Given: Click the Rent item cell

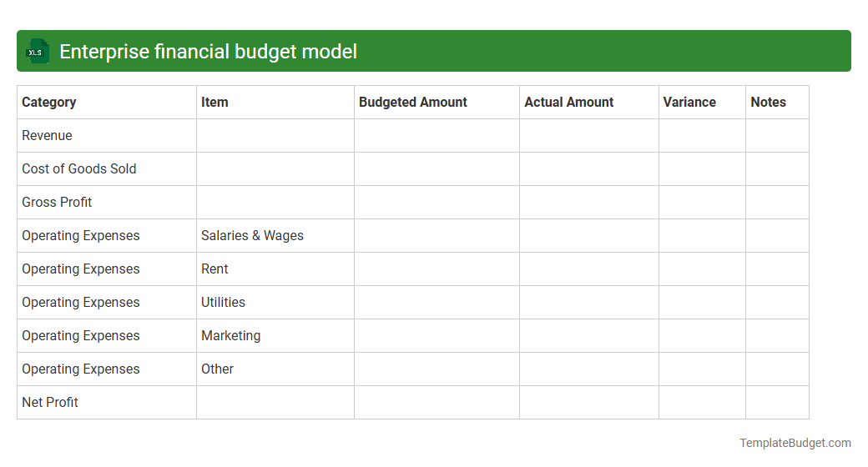Looking at the screenshot, I should (275, 269).
